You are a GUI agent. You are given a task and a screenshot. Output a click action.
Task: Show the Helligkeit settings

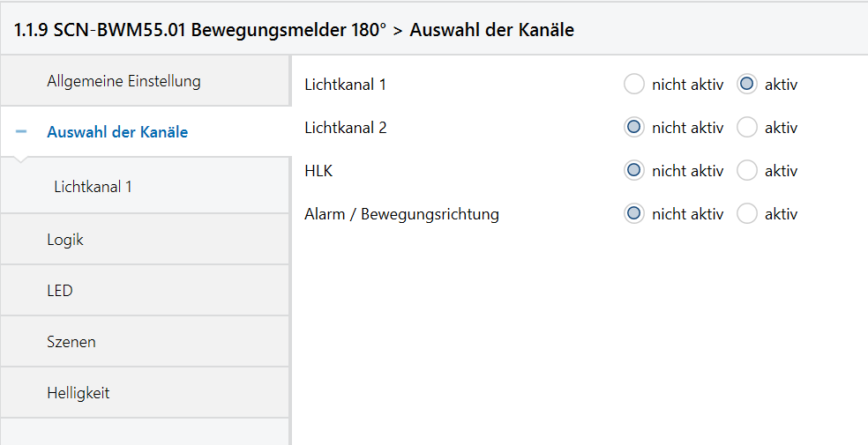tap(79, 393)
